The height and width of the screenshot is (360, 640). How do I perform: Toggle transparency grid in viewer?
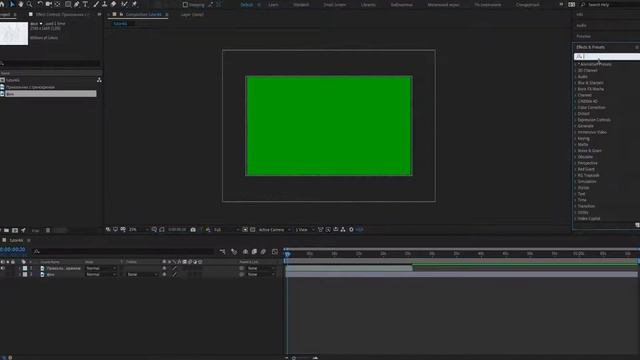[253, 230]
